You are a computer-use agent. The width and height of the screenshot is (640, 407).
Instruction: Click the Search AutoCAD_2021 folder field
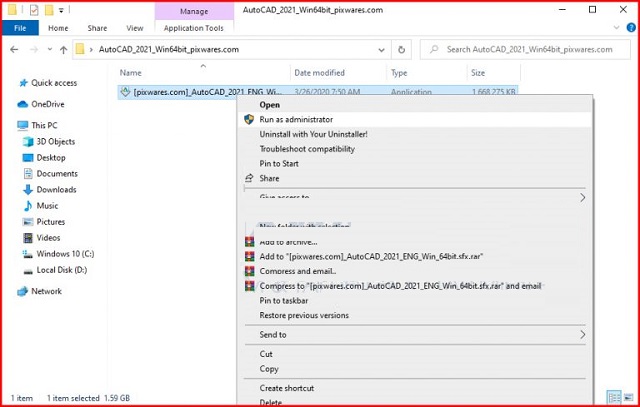tap(525, 50)
